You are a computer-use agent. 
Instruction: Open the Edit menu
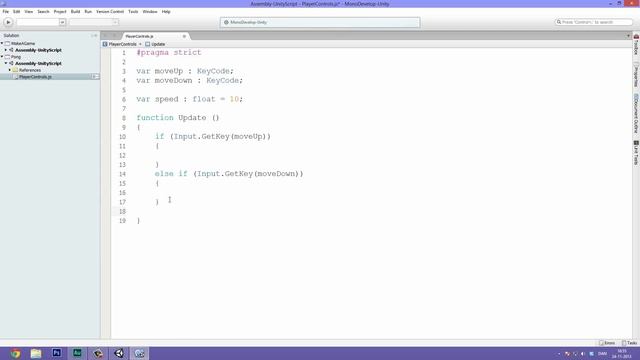pyautogui.click(x=17, y=12)
